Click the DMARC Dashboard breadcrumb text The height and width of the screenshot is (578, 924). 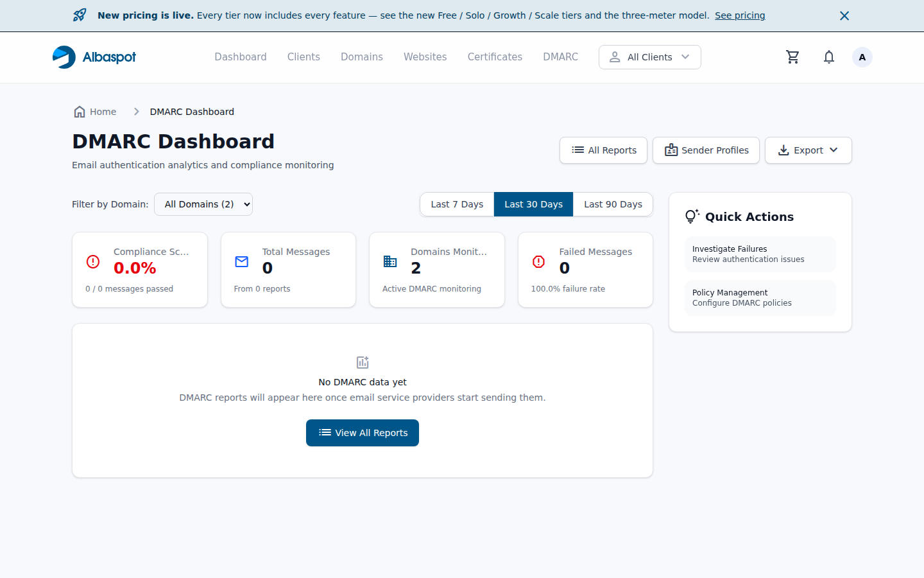(192, 112)
